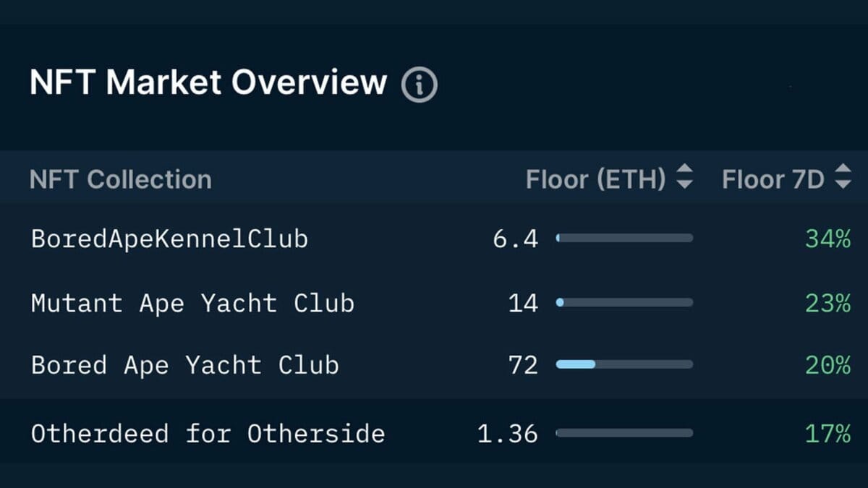
Task: Click the info icon beside NFT Market Overview
Action: tap(420, 85)
